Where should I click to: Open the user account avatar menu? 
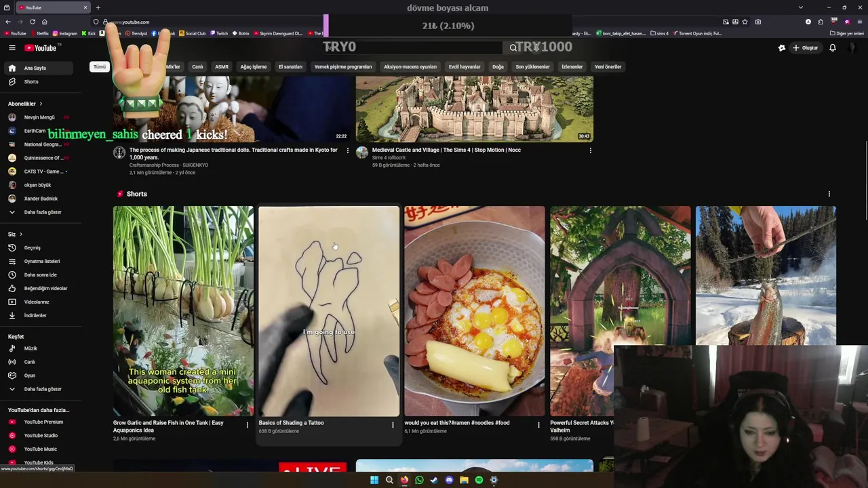click(852, 47)
